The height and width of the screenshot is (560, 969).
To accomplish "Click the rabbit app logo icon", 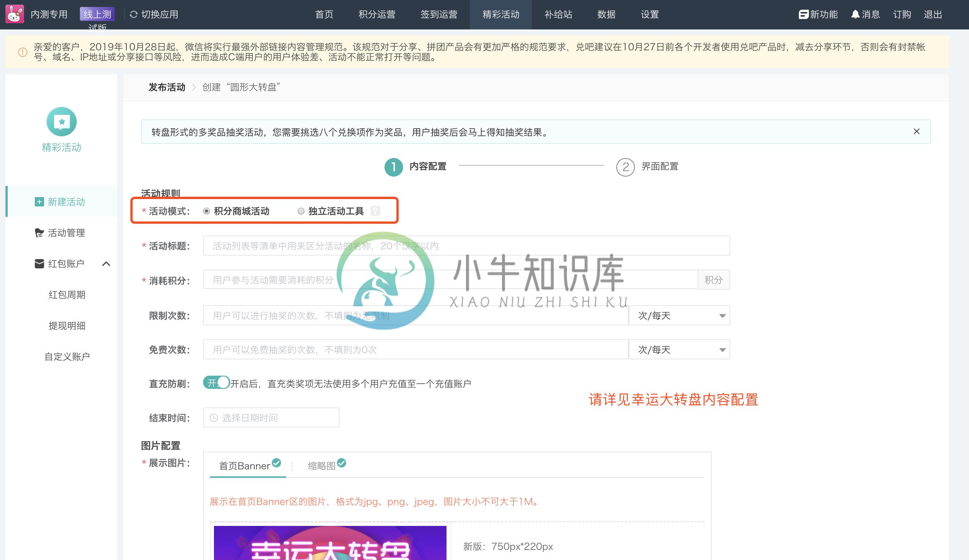I will pyautogui.click(x=15, y=14).
